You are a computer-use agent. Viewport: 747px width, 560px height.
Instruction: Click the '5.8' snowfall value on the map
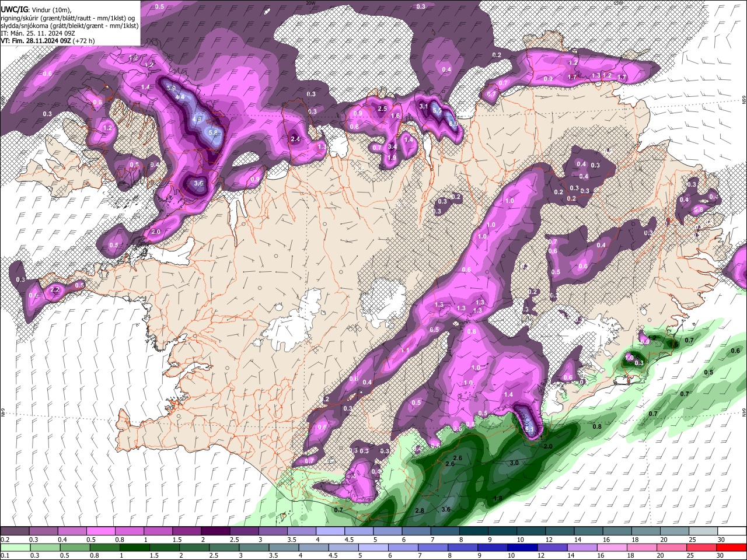pos(213,132)
